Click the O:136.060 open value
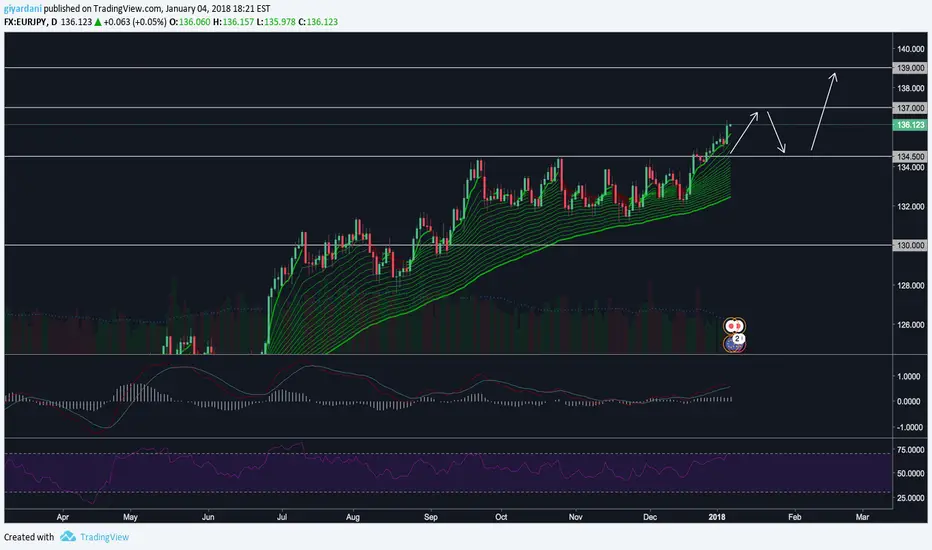Image resolution: width=932 pixels, height=550 pixels. pos(190,22)
